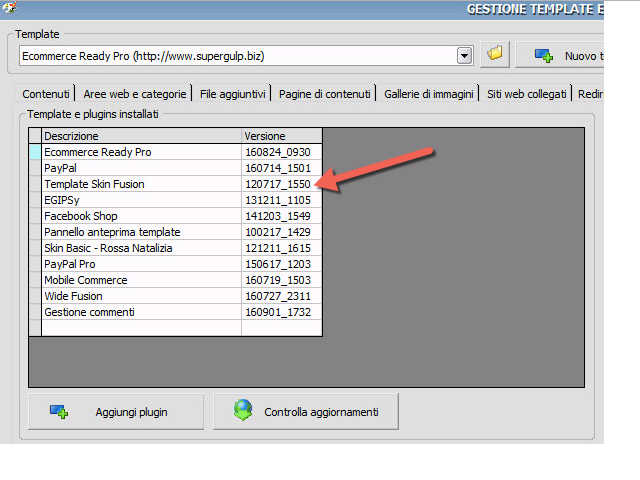
Task: Click highlighted row selector of Ecommerce Ready Pro
Action: pyautogui.click(x=35, y=152)
